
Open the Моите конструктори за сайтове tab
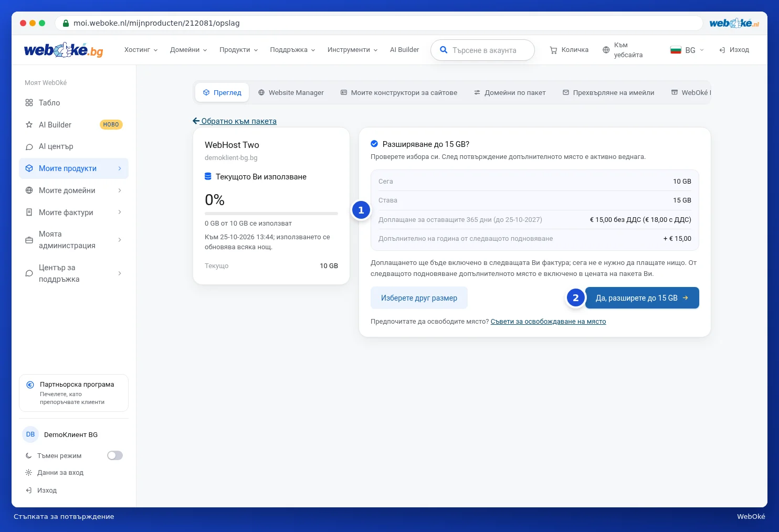(399, 92)
